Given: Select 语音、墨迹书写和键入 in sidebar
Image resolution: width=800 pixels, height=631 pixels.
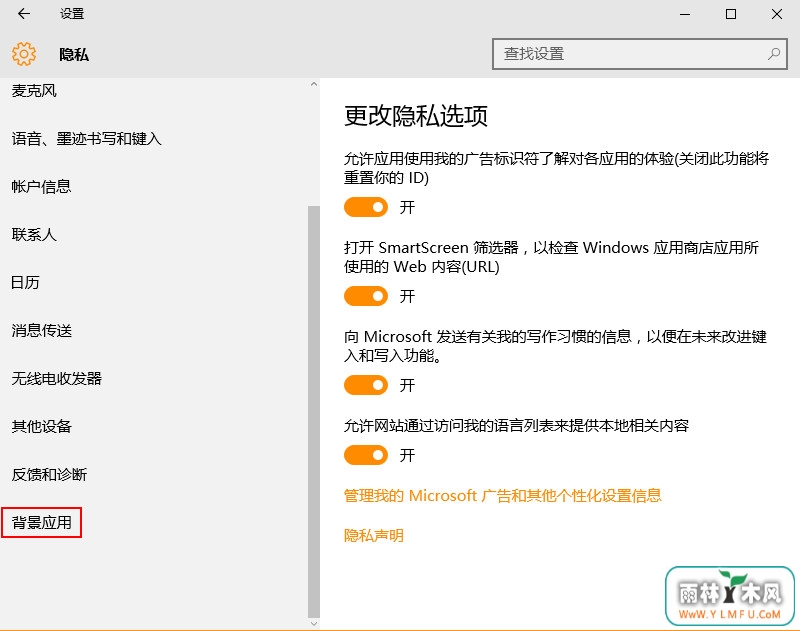Looking at the screenshot, I should pos(86,139).
